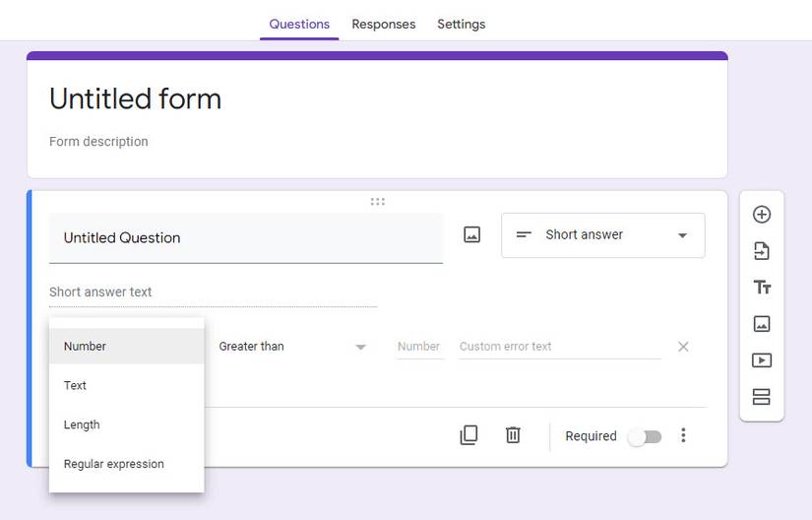Duplicate the current question

point(469,435)
